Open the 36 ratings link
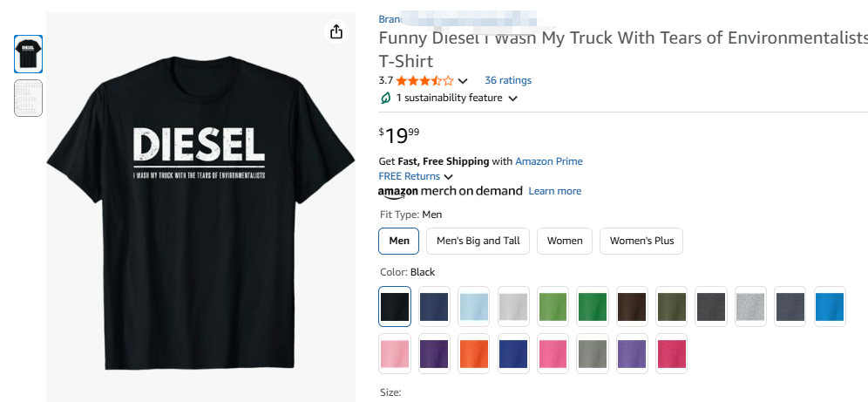Viewport: 868px width, 402px height. point(508,80)
